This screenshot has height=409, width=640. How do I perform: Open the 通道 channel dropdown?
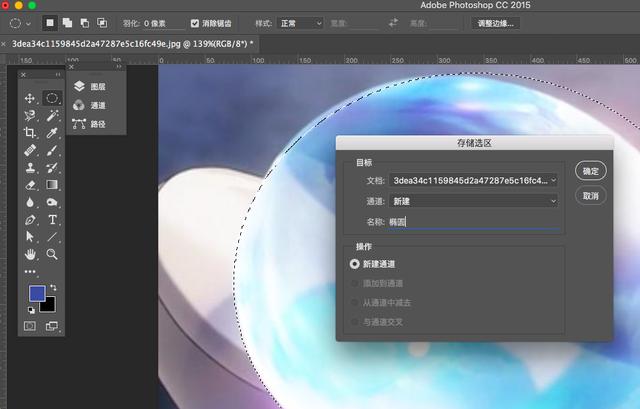[473, 201]
